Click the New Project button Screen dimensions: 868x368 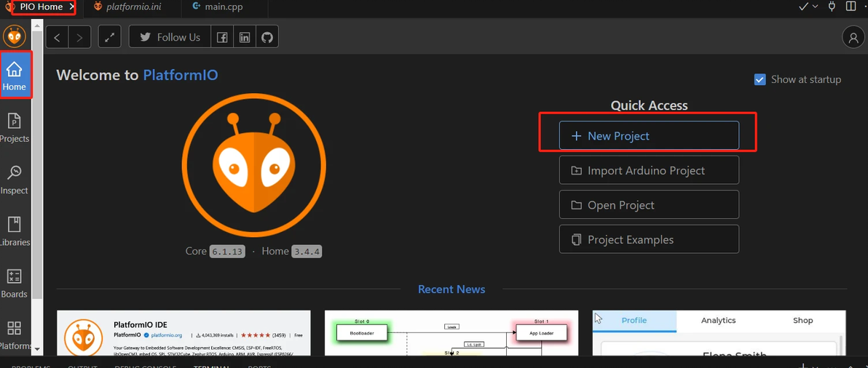[649, 135]
